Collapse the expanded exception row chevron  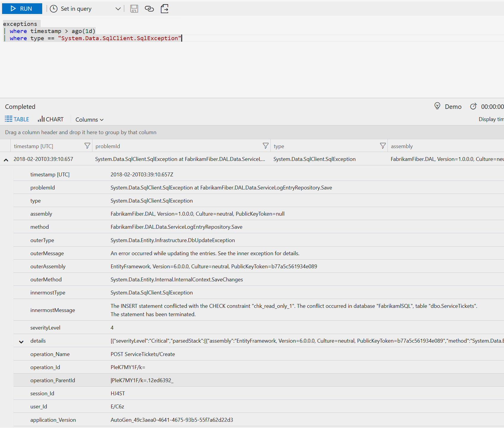[6, 159]
